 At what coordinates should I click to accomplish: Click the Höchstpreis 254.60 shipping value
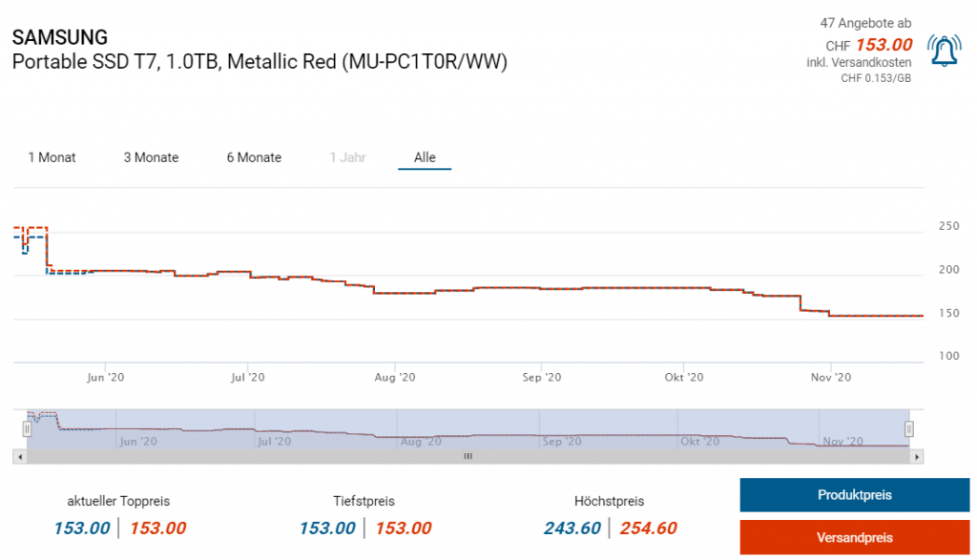coord(648,529)
